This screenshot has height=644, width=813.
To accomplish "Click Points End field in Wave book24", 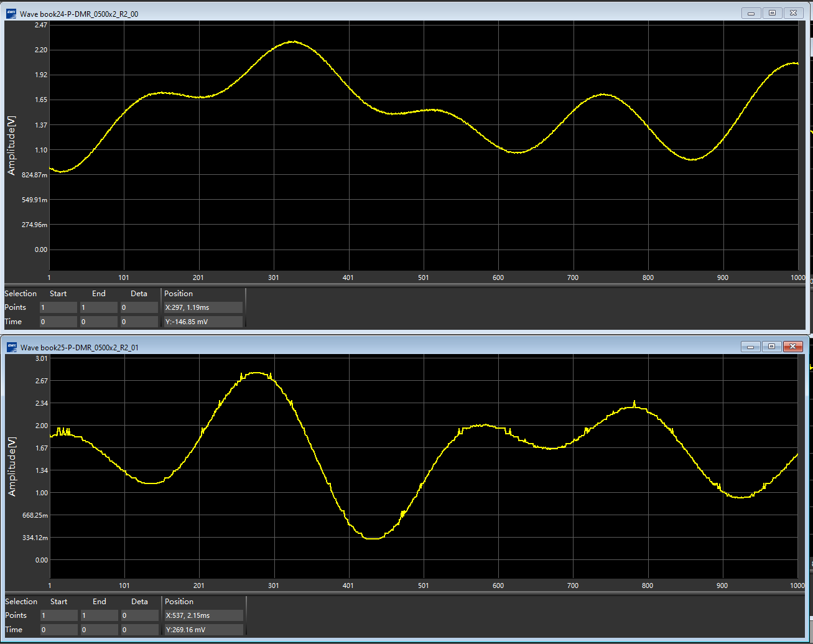I will tap(99, 307).
